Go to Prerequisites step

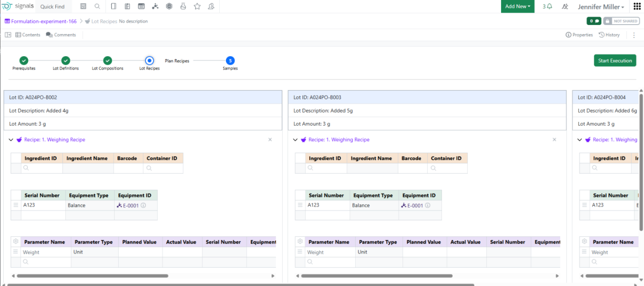coord(24,61)
